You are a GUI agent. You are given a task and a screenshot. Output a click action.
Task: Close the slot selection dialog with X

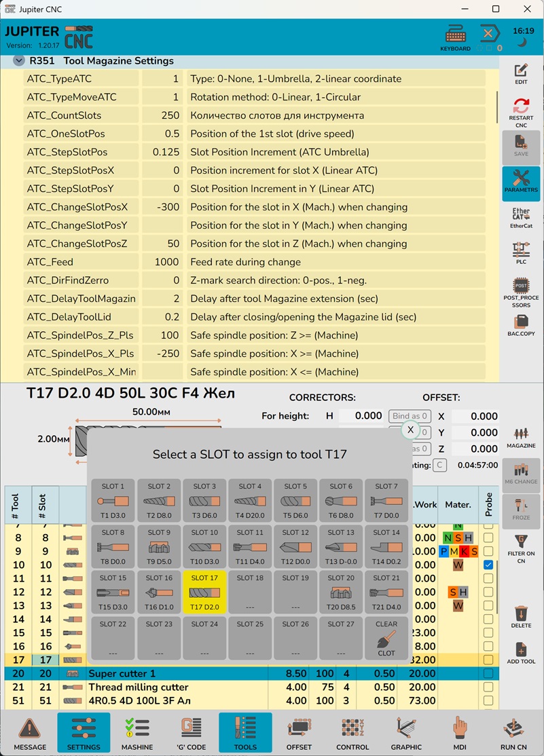(x=410, y=430)
